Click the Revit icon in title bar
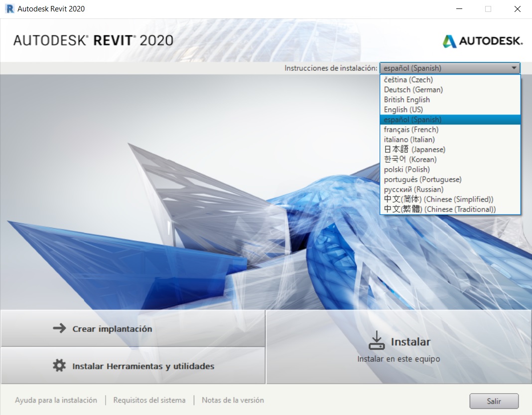Image resolution: width=532 pixels, height=415 pixels. pos(10,9)
